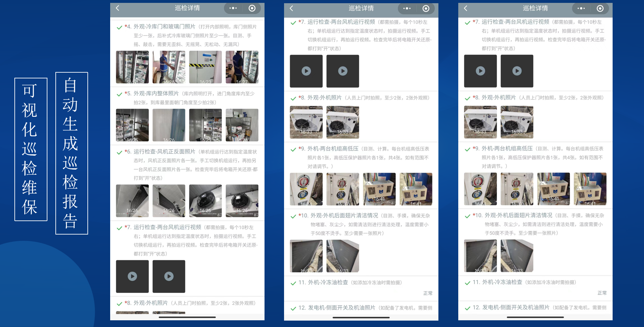Viewport: 644px width, 327px height.
Task: Open the 16:33 外机照片 thumbnail on the middle screen
Action: click(306, 122)
